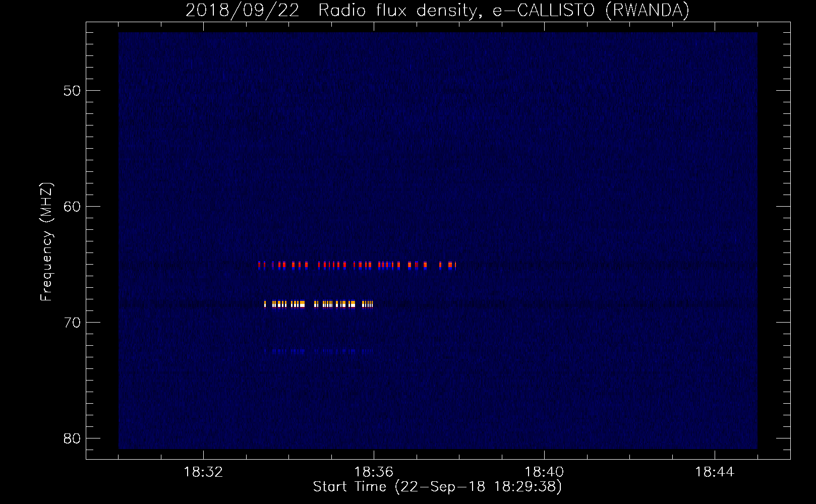Image resolution: width=816 pixels, height=504 pixels.
Task: Select the 50 MHz frequency tick label
Action: point(72,91)
